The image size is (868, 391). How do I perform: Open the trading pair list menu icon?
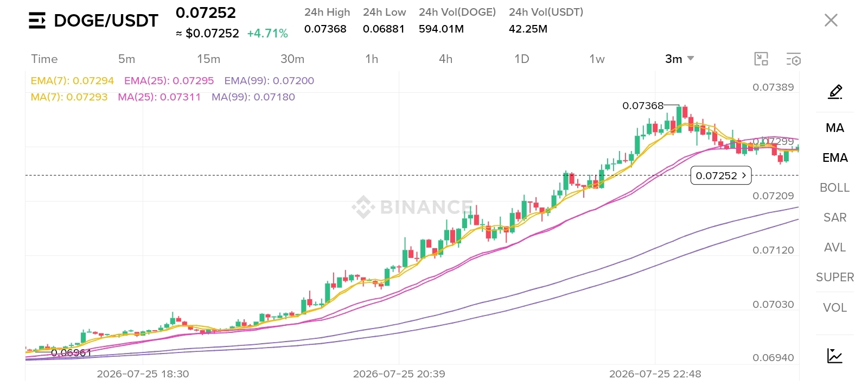[37, 21]
